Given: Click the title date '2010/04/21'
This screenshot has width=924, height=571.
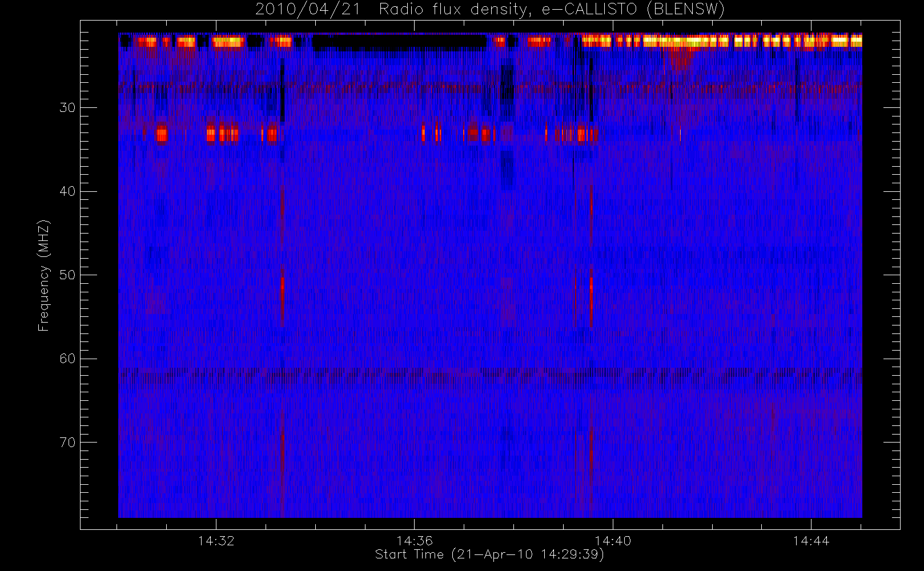Looking at the screenshot, I should (x=308, y=10).
